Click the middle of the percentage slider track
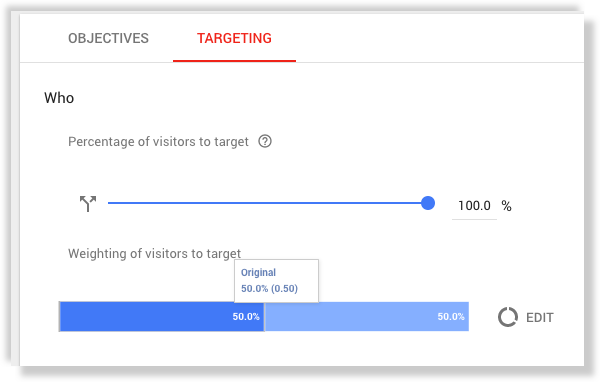The height and width of the screenshot is (382, 600). [x=268, y=203]
